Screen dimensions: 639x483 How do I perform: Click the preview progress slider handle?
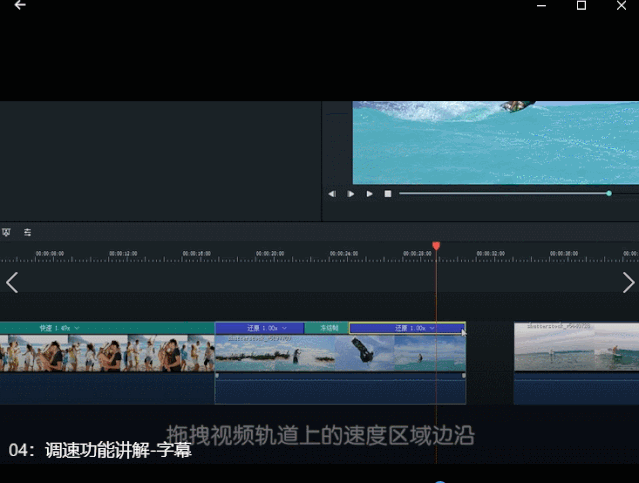pyautogui.click(x=609, y=193)
